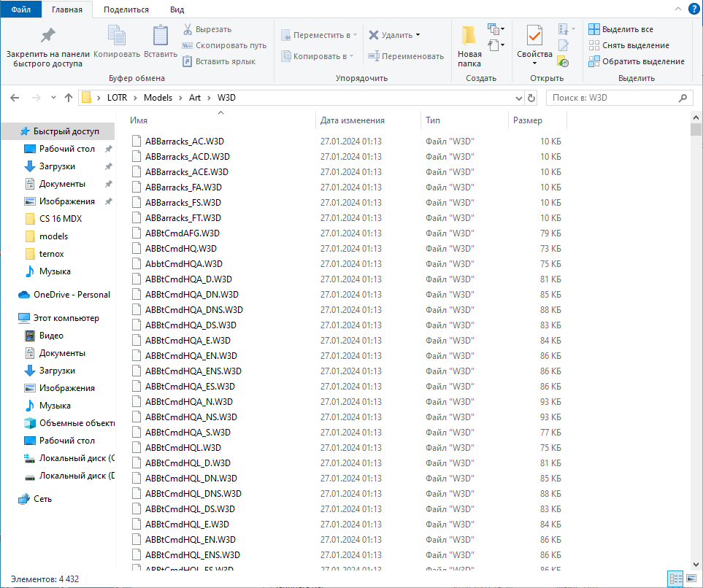Create a Новая папка folder
The image size is (703, 588).
469,47
